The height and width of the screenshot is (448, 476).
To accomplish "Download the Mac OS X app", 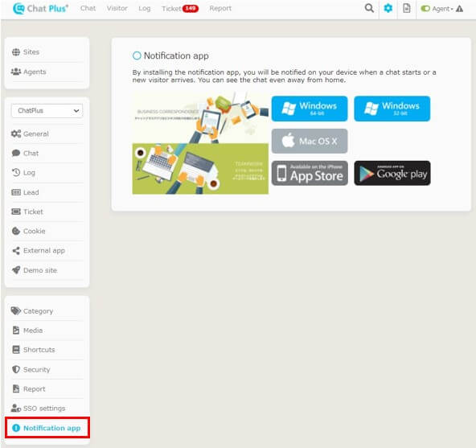I will (310, 141).
